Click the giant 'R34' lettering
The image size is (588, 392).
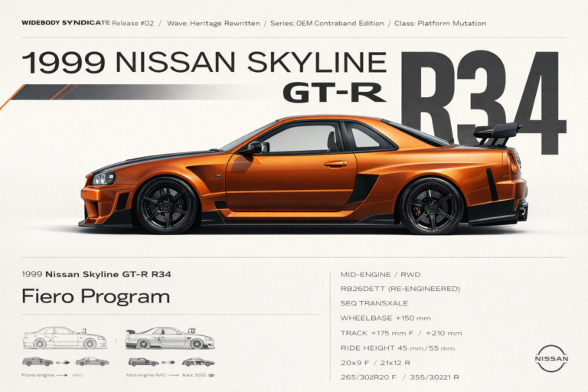484,103
